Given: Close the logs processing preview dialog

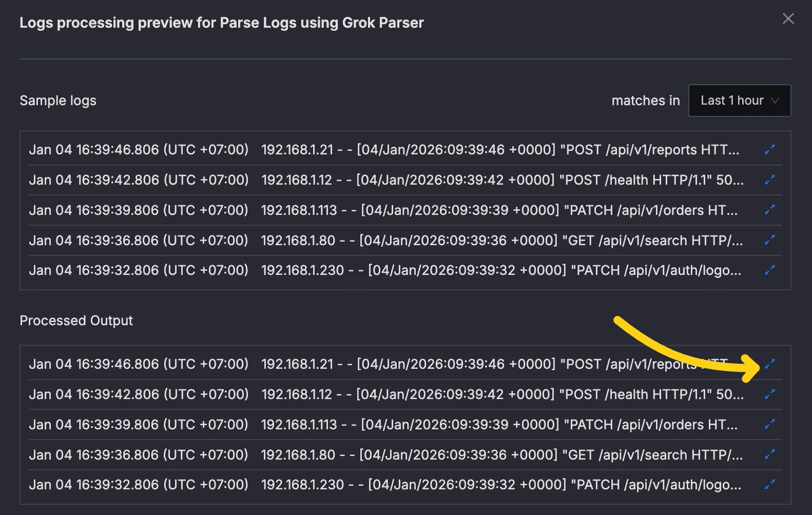Looking at the screenshot, I should tap(788, 19).
